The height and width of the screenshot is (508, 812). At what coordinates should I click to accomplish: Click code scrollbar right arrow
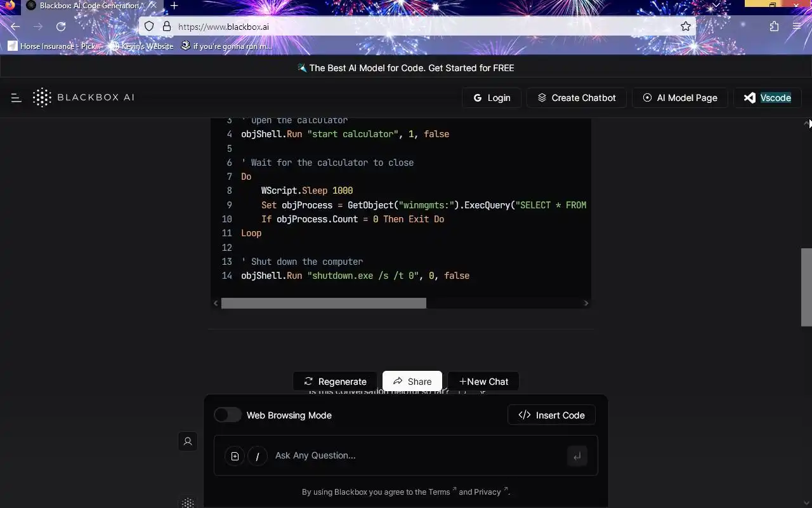[x=586, y=303]
